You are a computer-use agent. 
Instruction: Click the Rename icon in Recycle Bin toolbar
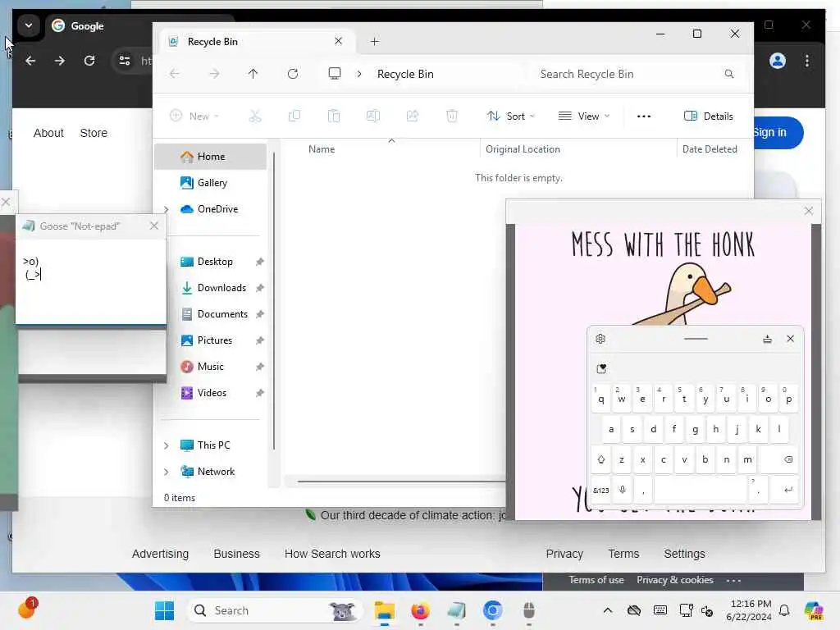pos(373,116)
